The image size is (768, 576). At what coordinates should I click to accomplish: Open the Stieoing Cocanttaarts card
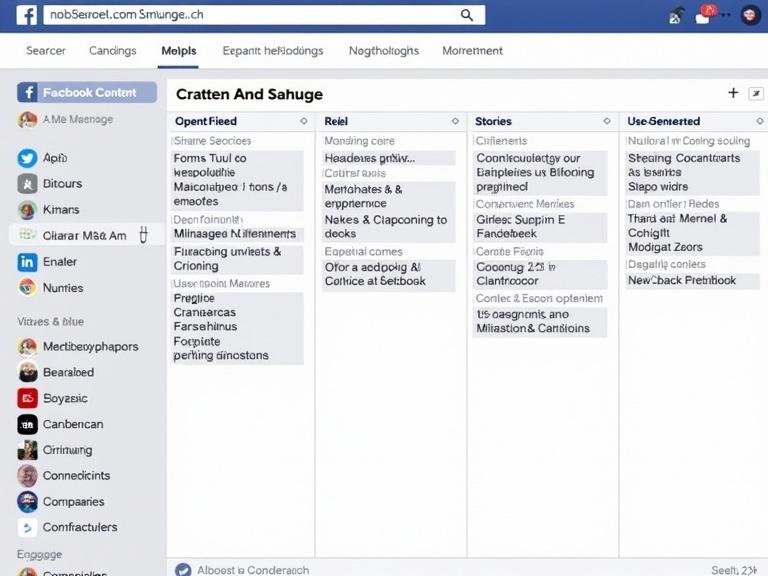tap(693, 172)
